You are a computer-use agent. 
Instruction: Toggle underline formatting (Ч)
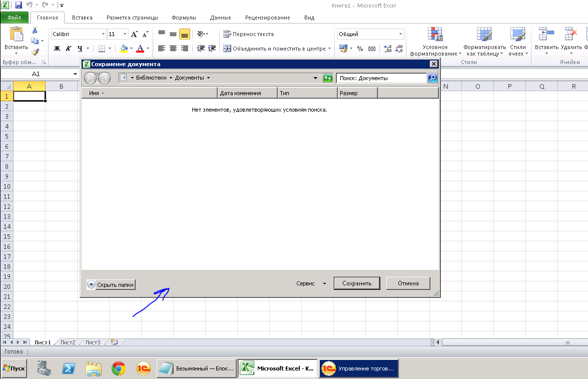click(x=80, y=49)
